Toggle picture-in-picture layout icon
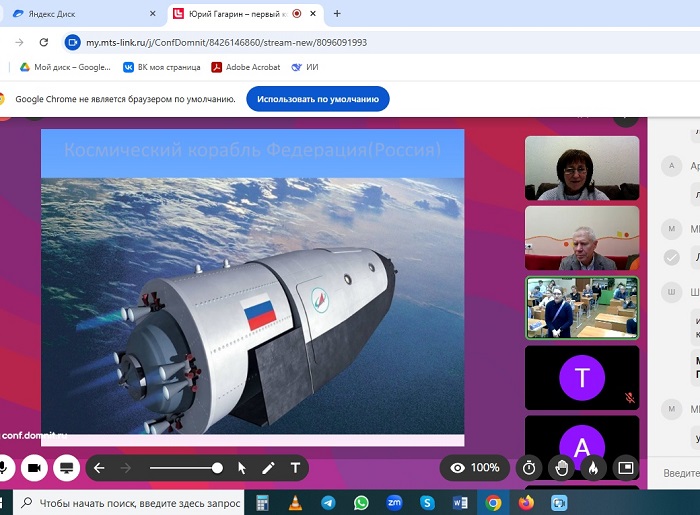The height and width of the screenshot is (515, 700). (626, 467)
